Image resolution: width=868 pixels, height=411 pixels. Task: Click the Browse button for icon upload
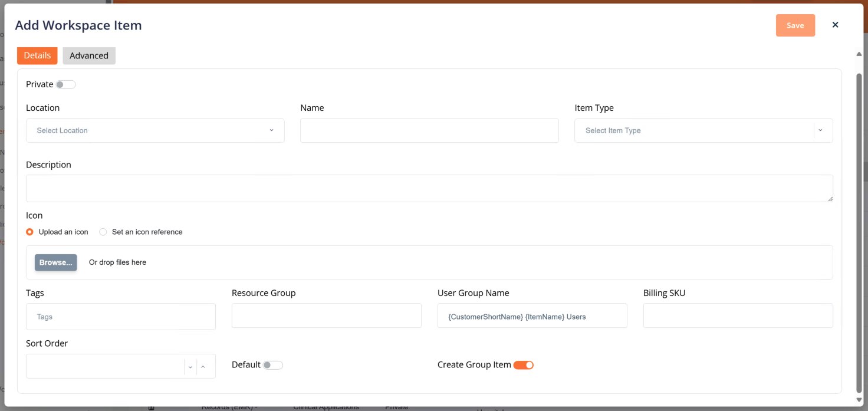[55, 262]
